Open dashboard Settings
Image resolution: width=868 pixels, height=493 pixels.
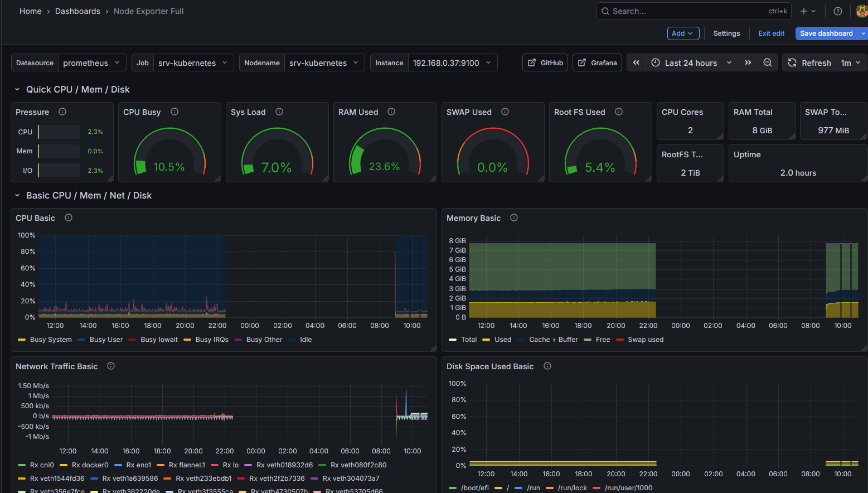(x=726, y=33)
